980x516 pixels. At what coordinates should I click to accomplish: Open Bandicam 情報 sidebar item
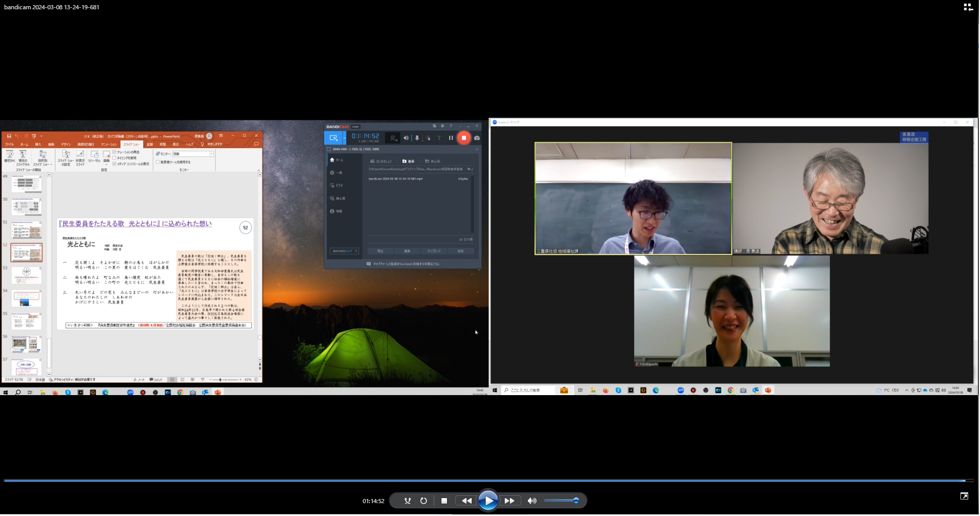(343, 211)
